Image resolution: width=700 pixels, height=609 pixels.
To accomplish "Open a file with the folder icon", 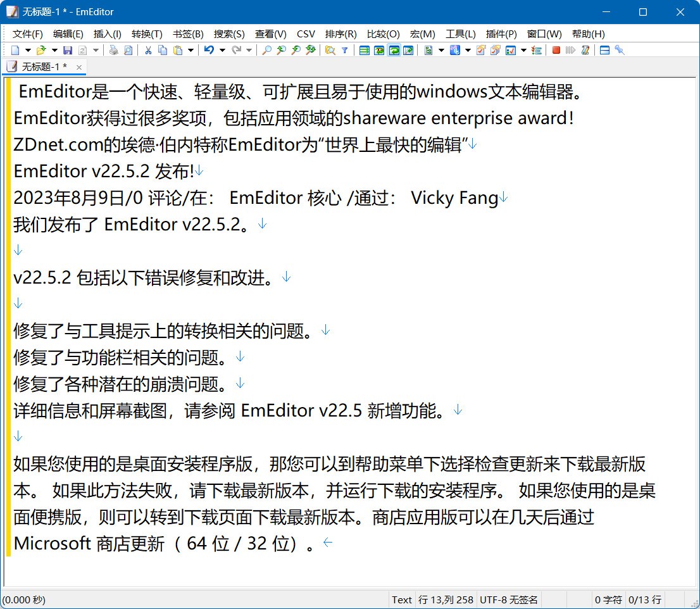I will click(41, 50).
